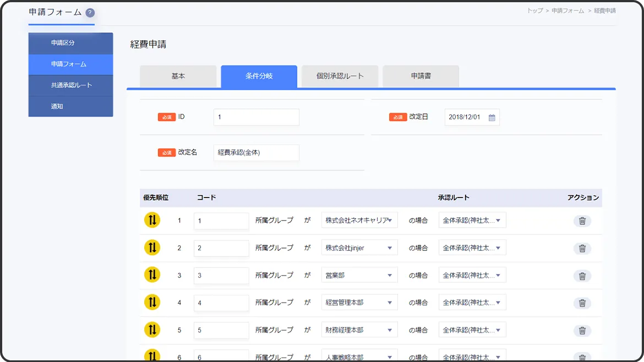Image resolution: width=644 pixels, height=362 pixels.
Task: Click the トップ breadcrumb link
Action: click(x=534, y=10)
